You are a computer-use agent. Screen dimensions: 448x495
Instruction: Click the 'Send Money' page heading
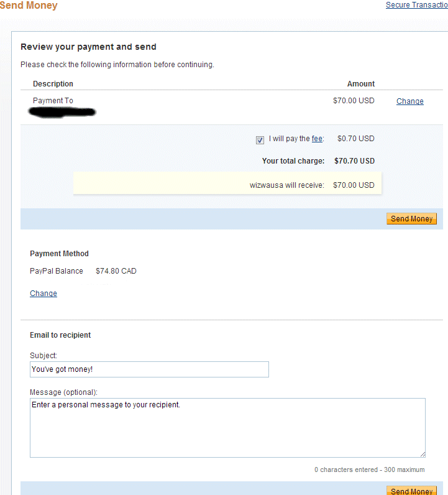(29, 6)
